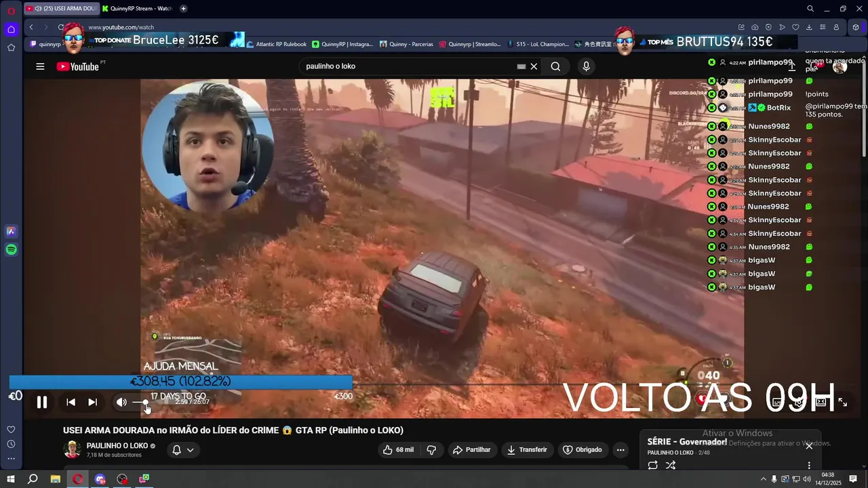This screenshot has height=488, width=868.
Task: Clear the search text with X
Action: (534, 66)
